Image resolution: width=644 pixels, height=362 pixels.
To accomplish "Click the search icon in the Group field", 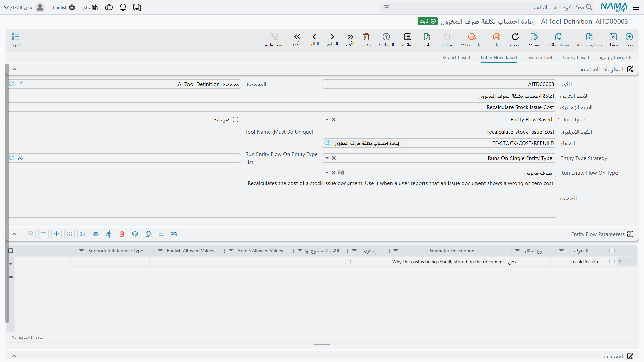I will 12,84.
